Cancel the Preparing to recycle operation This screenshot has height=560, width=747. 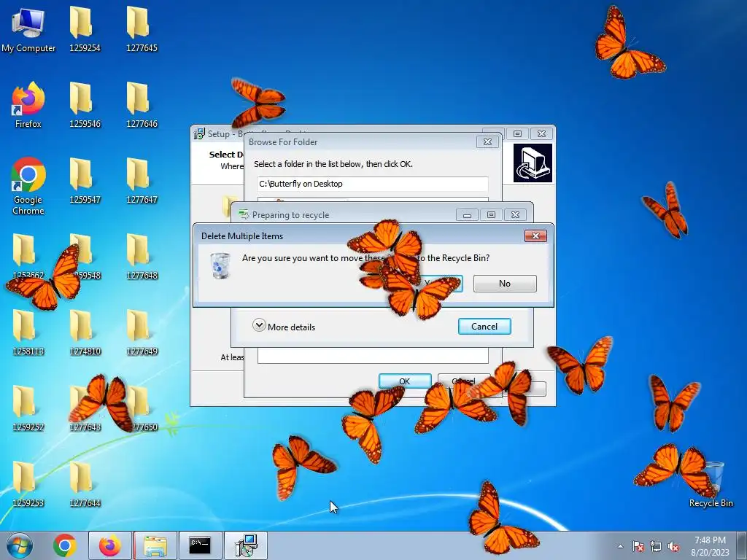(484, 326)
